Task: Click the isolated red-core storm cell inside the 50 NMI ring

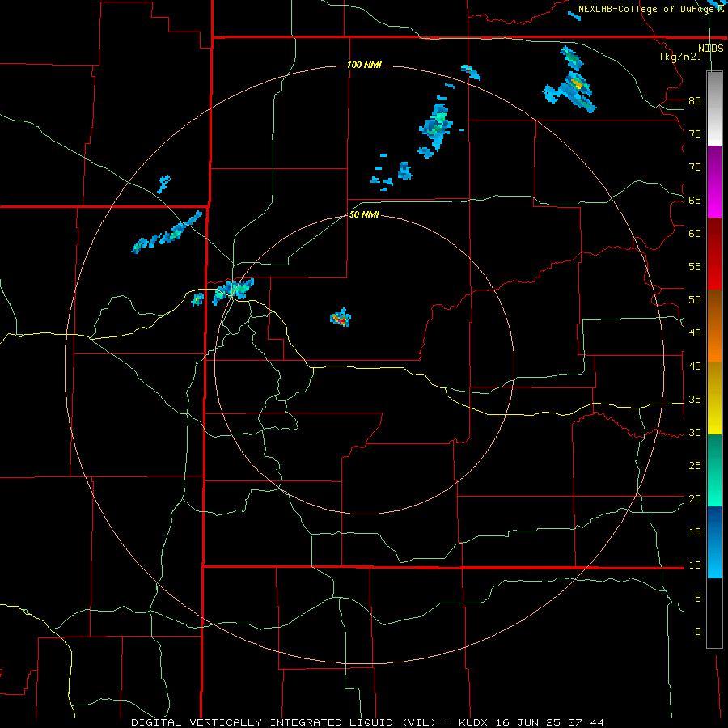Action: pos(341,318)
